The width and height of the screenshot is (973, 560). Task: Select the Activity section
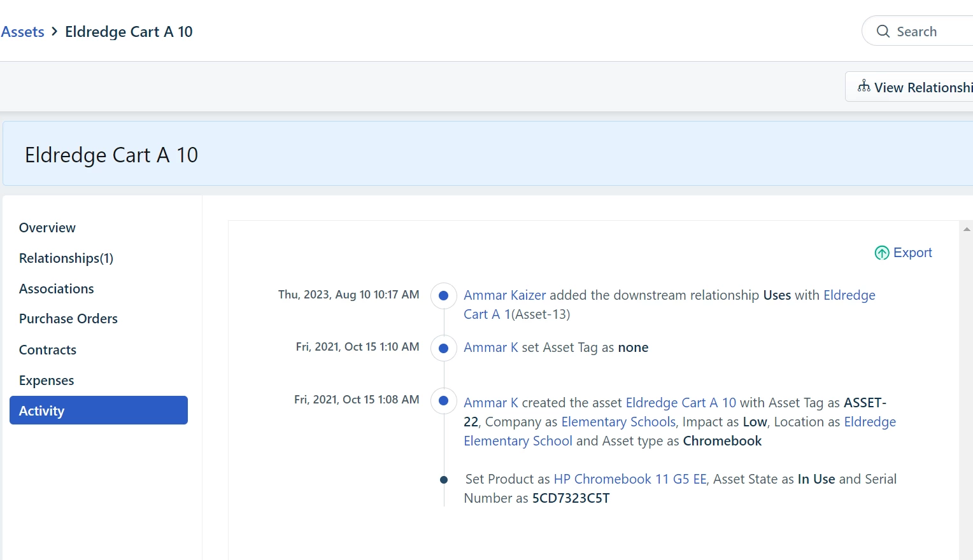coord(99,410)
